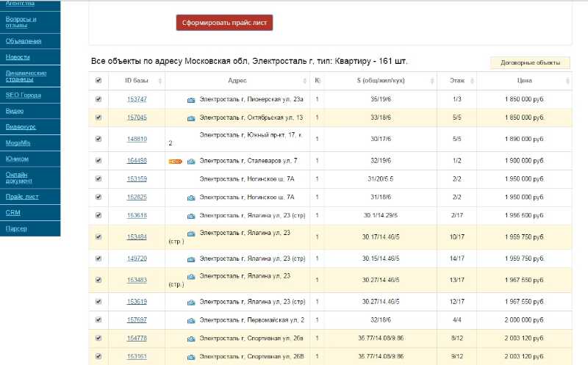Open Видео sidebar item

click(15, 111)
